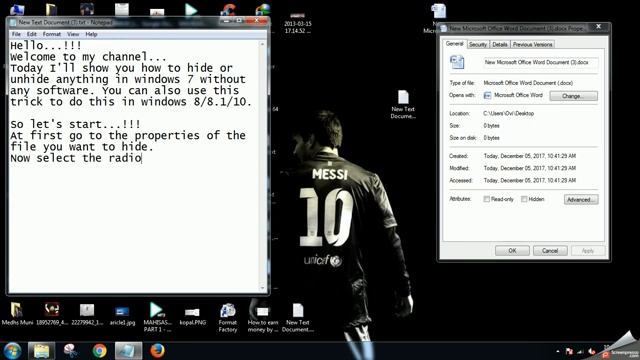The width and height of the screenshot is (640, 360).
Task: Launch Snipping Tool from the taskbar
Action: point(70,351)
